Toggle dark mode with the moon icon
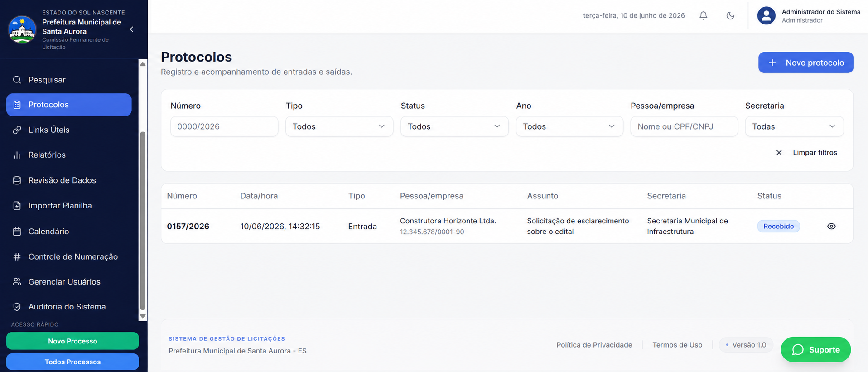868x372 pixels. tap(730, 15)
